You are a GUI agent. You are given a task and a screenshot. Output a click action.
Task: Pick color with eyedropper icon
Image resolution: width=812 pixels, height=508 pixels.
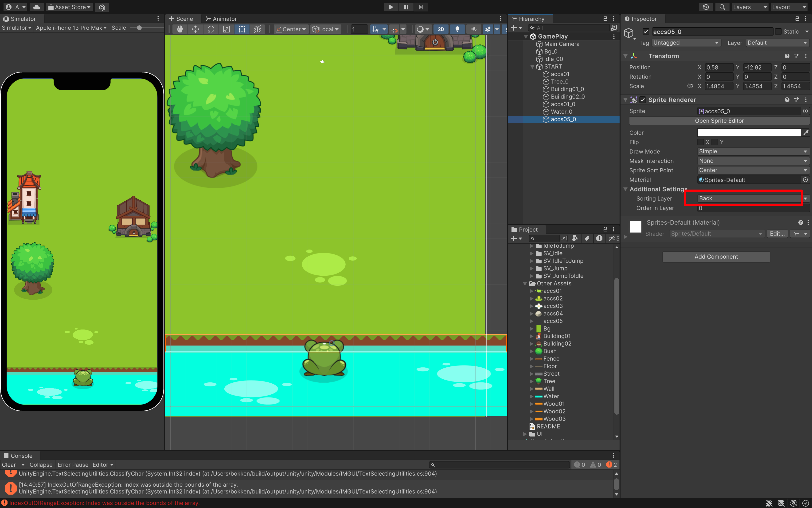point(806,133)
